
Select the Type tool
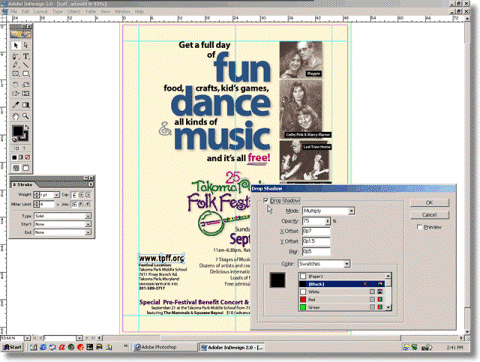[26, 56]
